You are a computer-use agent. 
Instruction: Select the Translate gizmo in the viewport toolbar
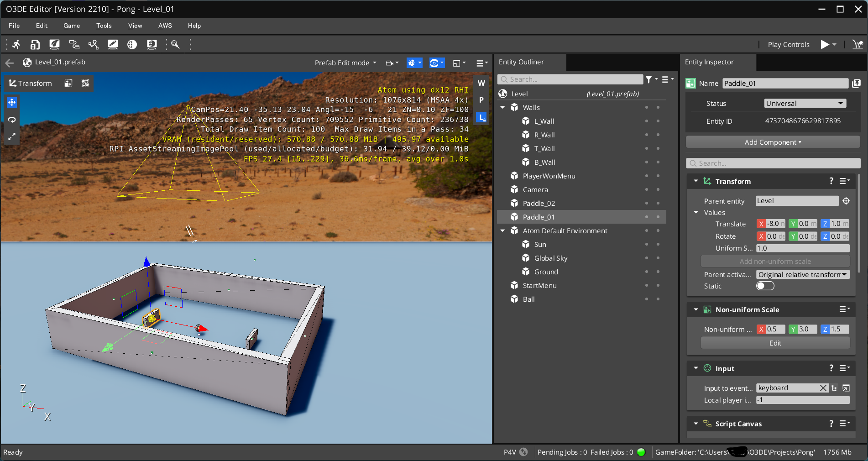click(x=11, y=102)
